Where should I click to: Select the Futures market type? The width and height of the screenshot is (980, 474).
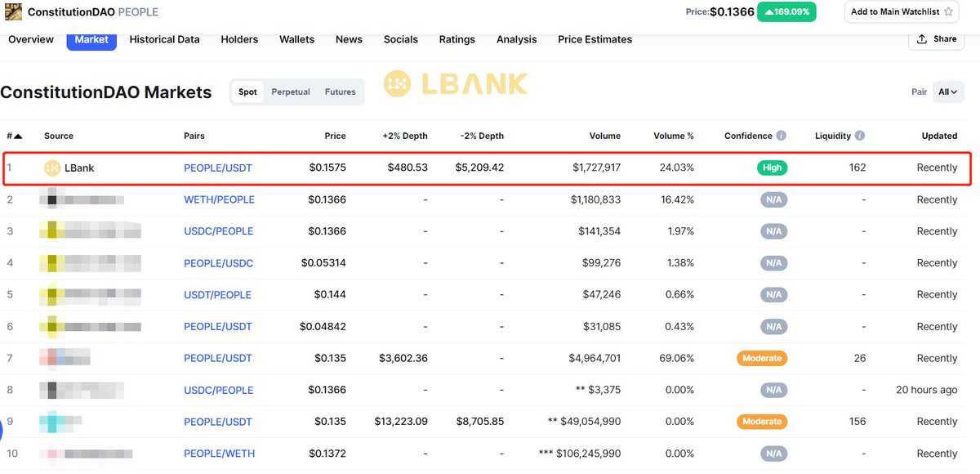pos(341,92)
